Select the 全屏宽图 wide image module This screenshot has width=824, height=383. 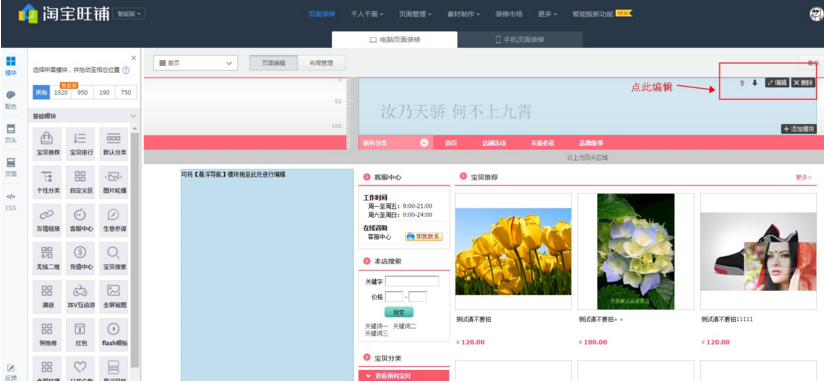click(114, 296)
